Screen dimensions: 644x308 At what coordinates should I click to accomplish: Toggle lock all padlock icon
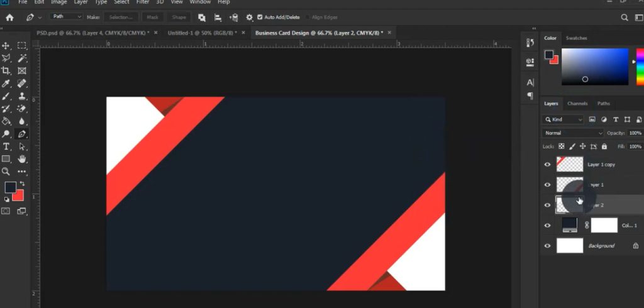604,146
